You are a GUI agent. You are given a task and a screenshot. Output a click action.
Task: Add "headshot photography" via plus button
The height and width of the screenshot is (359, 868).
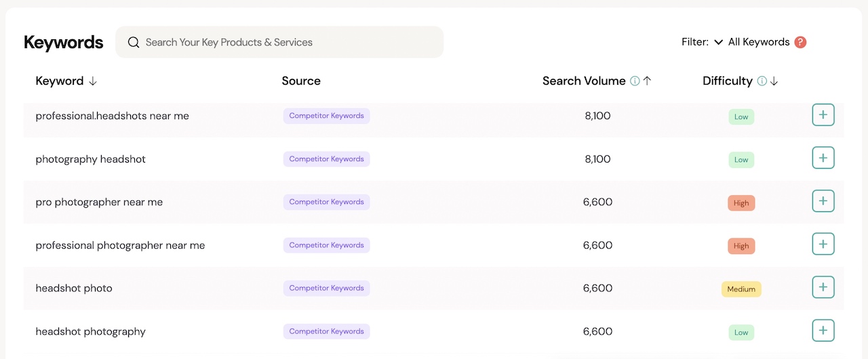click(x=823, y=331)
